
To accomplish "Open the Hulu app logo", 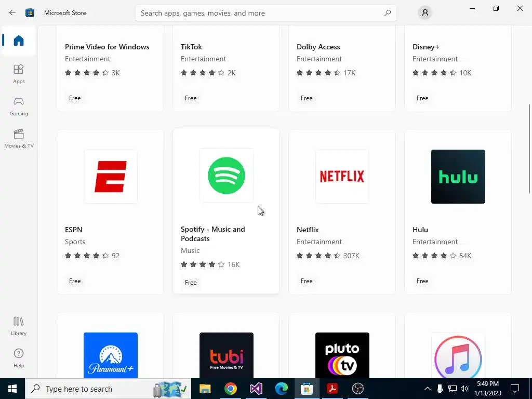I will pos(458,177).
